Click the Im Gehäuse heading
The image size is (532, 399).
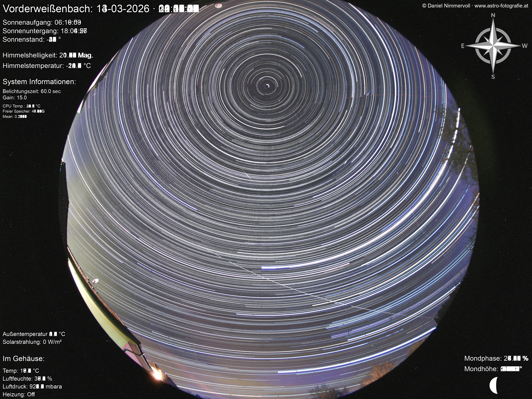(x=24, y=359)
